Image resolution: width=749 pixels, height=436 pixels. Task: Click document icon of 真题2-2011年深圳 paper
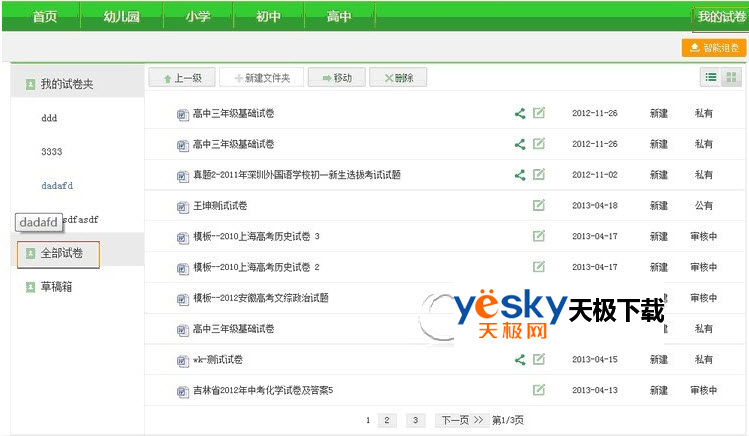[x=182, y=176]
